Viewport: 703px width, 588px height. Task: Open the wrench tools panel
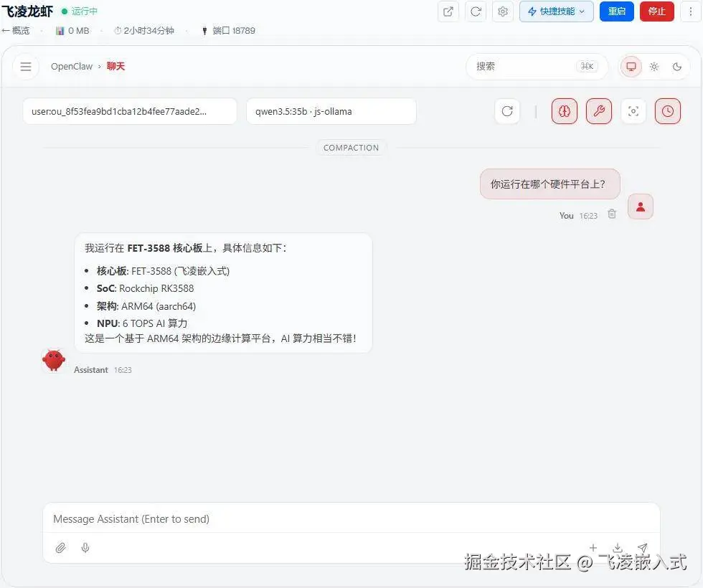coord(599,111)
